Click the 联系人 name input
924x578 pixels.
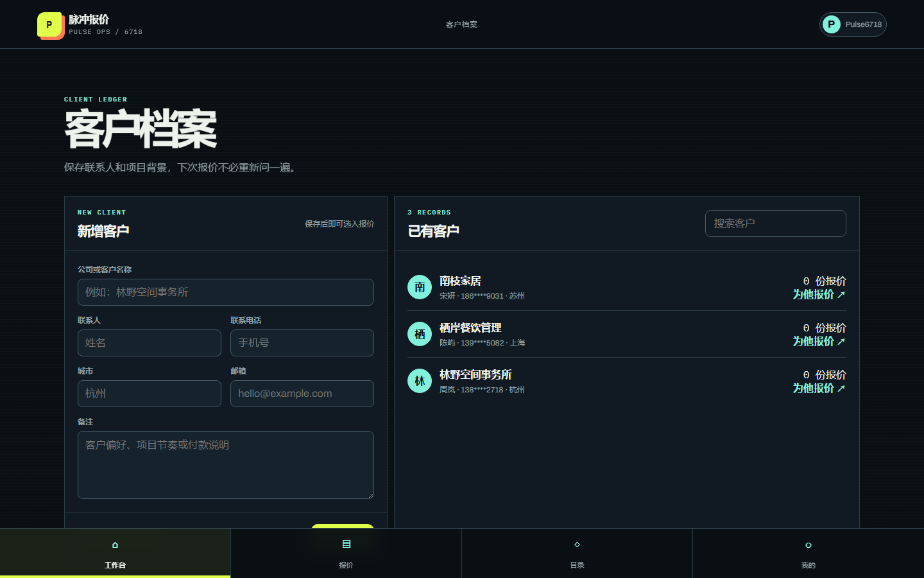click(150, 343)
